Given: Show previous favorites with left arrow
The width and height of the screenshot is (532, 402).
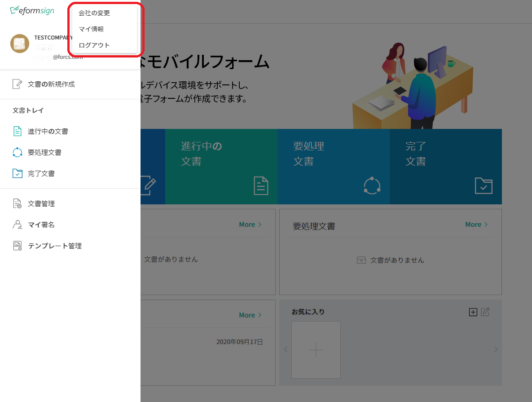Looking at the screenshot, I should pos(286,349).
